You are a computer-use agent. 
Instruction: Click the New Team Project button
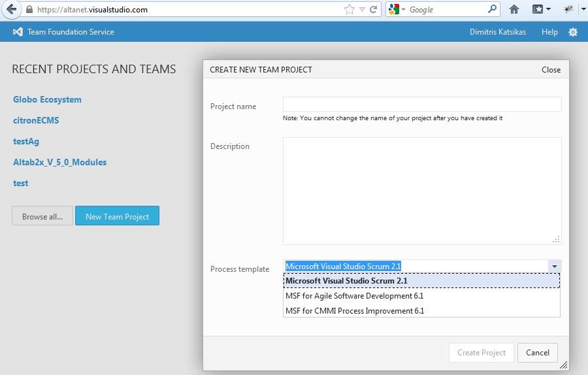coord(117,216)
